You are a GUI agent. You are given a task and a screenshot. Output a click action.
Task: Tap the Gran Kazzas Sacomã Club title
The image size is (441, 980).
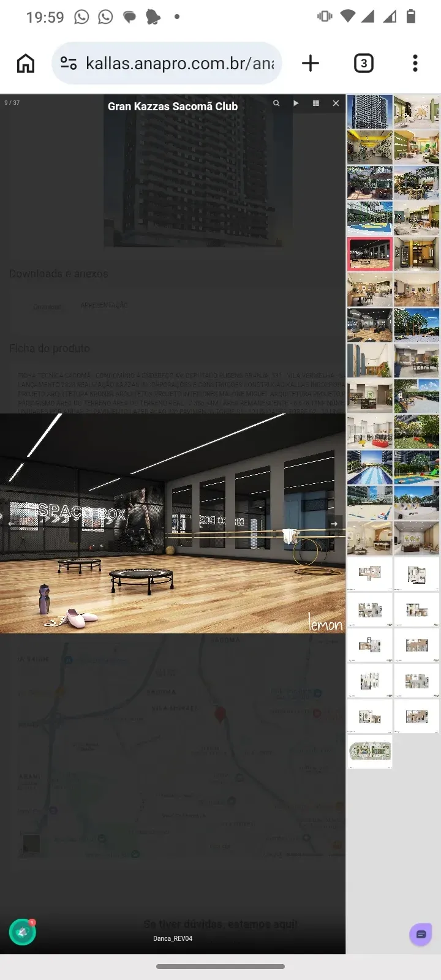tap(173, 106)
